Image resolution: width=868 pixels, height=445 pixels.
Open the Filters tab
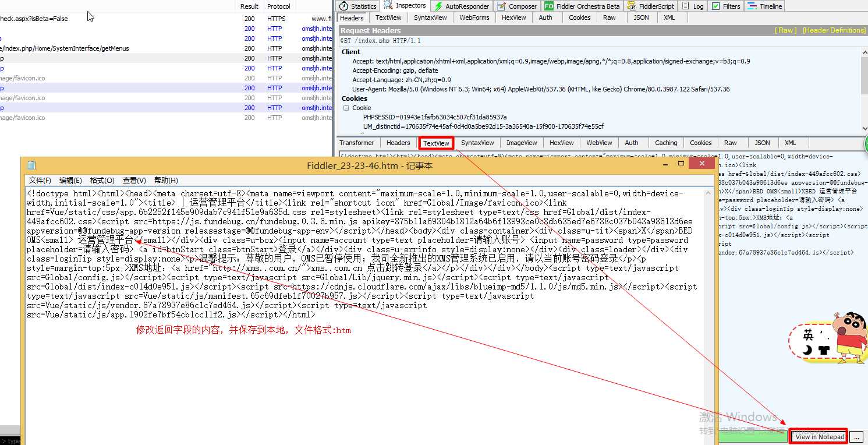(x=726, y=6)
